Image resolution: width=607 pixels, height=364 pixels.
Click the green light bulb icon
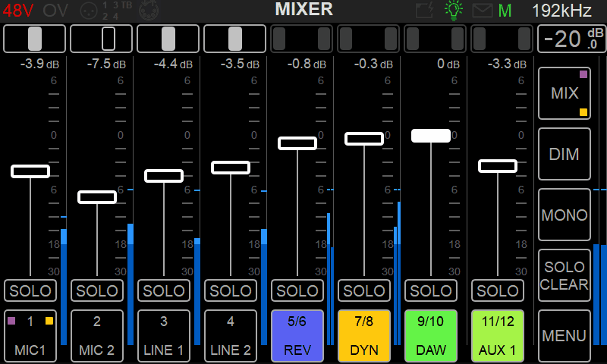pos(454,11)
